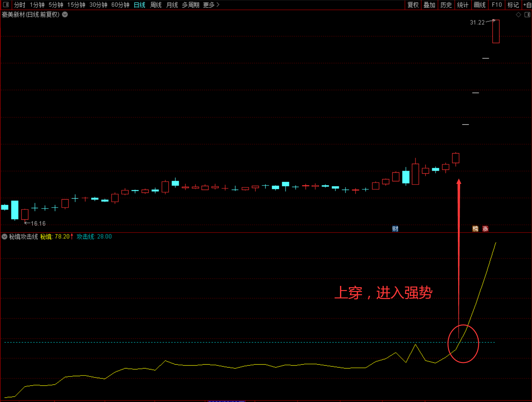This screenshot has height=402, width=532.
Task: Click the 豪美新材(日线,前复权) chart title
Action: (x=31, y=15)
